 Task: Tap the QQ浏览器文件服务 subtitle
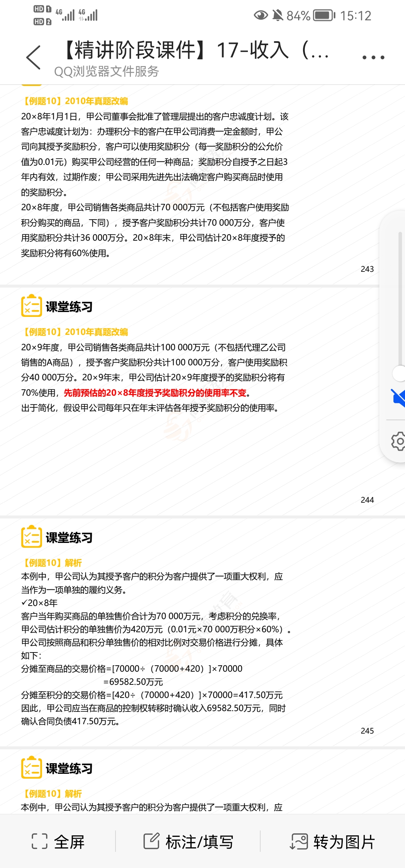[x=106, y=71]
